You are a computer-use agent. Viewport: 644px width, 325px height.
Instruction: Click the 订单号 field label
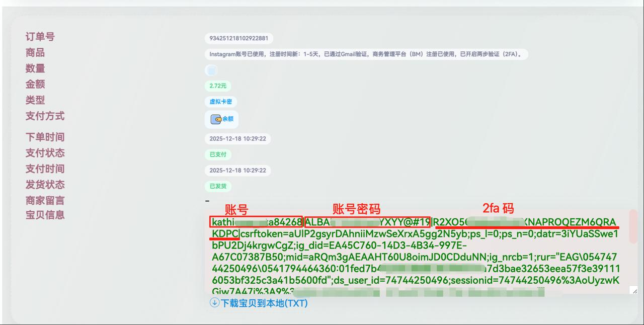tap(40, 37)
